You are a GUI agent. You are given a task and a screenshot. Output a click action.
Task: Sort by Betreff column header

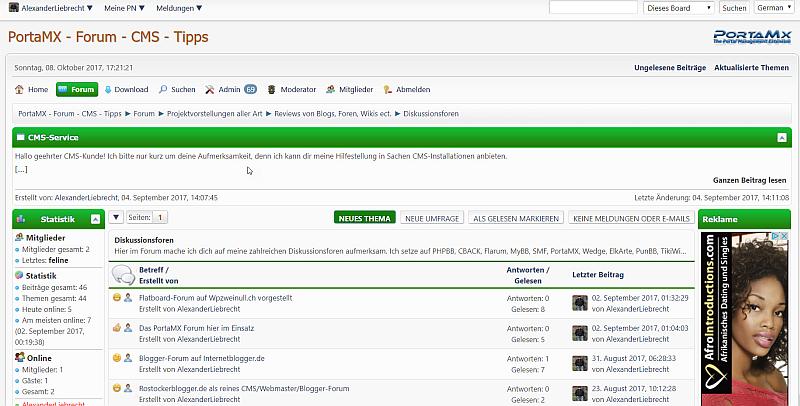[151, 270]
